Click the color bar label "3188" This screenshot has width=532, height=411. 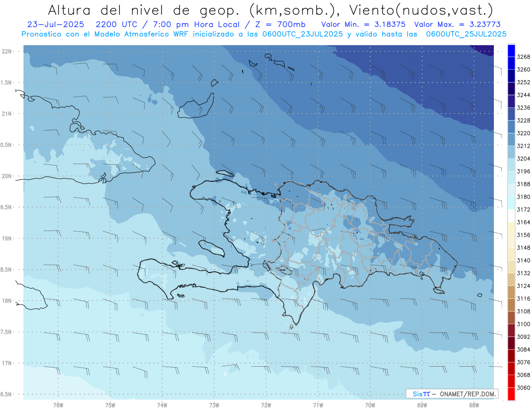[524, 184]
